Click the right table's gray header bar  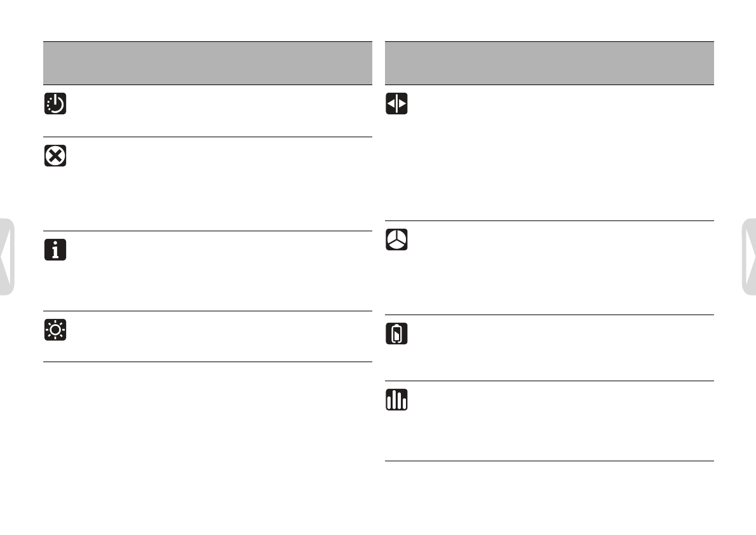coord(549,63)
